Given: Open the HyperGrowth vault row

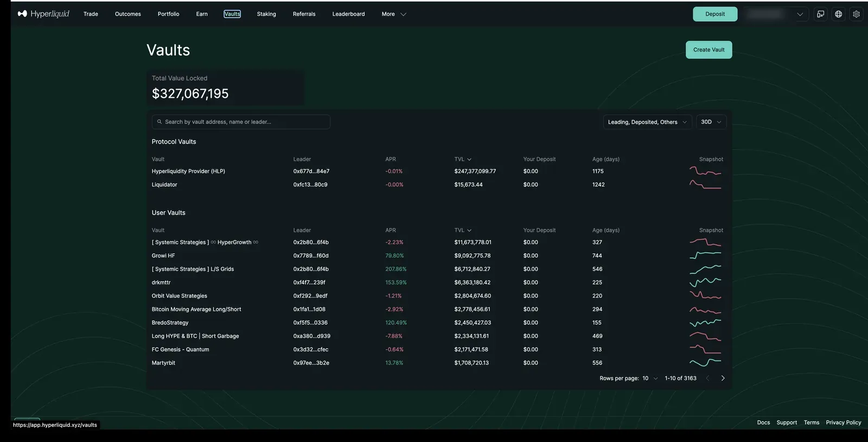Looking at the screenshot, I should 205,242.
